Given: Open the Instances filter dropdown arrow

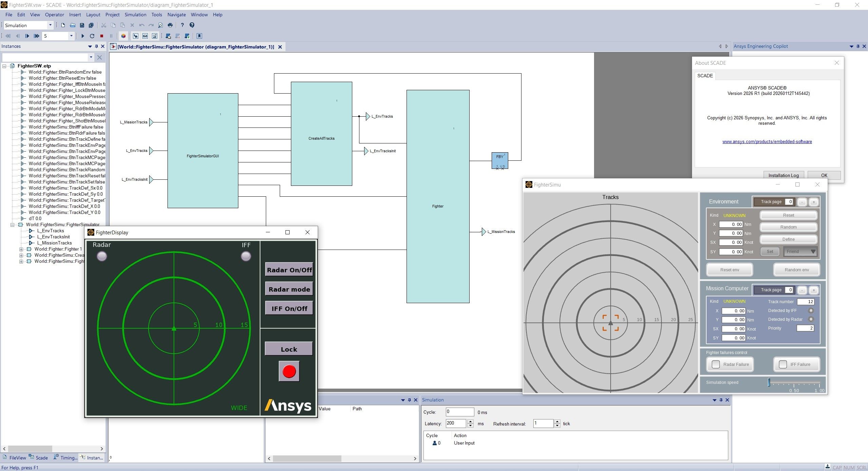Looking at the screenshot, I should [91, 57].
